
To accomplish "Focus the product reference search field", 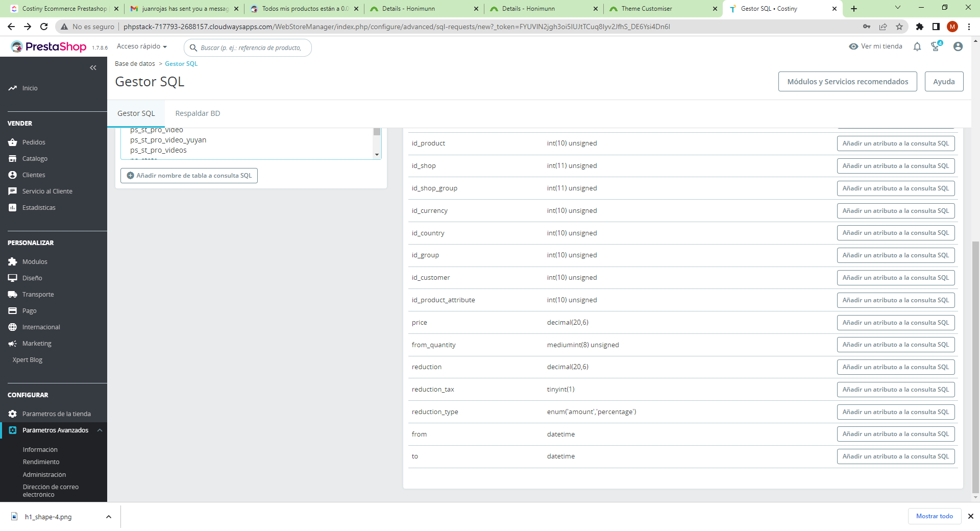I will click(248, 48).
